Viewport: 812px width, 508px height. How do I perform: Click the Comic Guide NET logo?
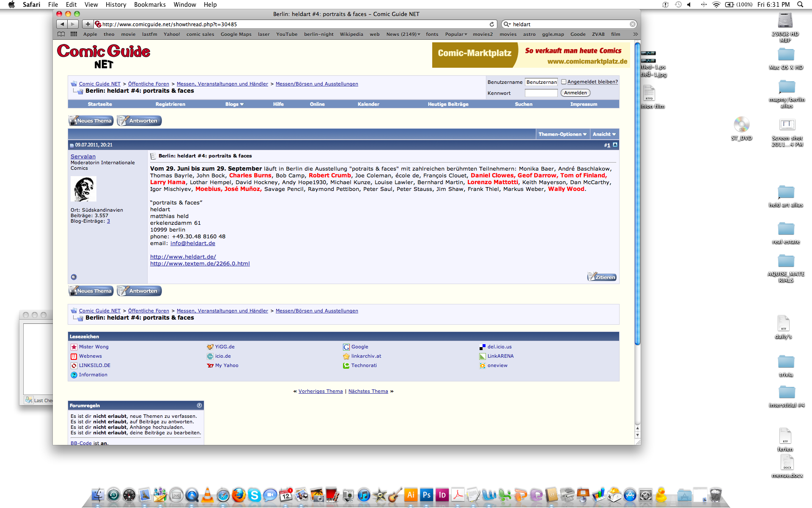click(x=104, y=56)
